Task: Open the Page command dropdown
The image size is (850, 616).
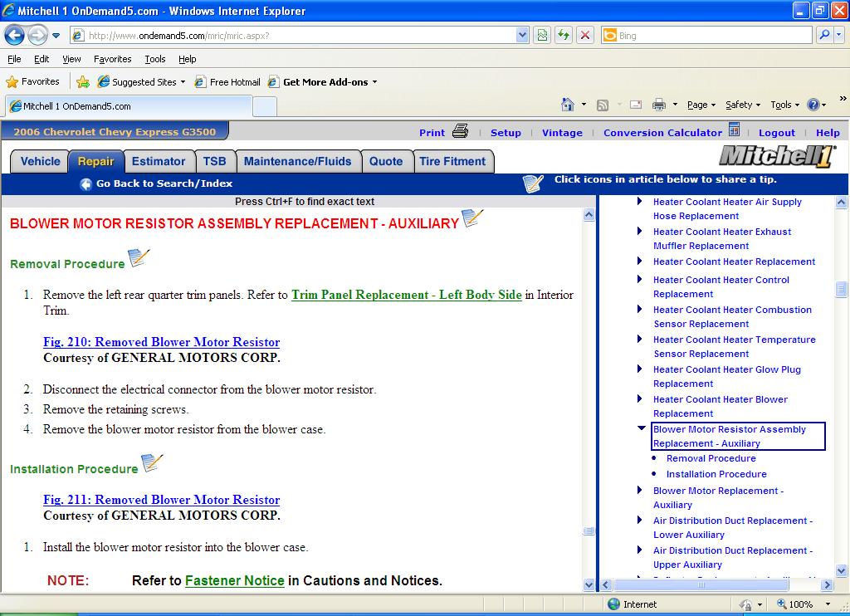Action: 701,105
